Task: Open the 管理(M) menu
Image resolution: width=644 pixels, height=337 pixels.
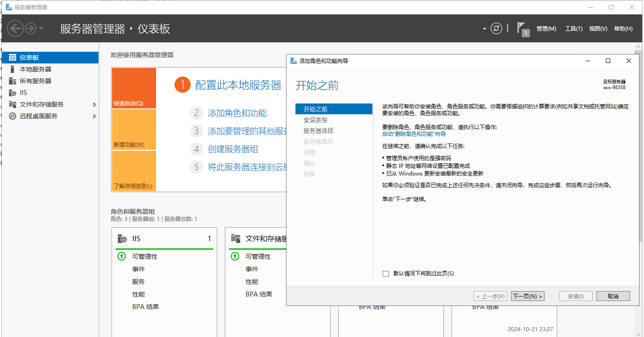Action: coord(546,28)
